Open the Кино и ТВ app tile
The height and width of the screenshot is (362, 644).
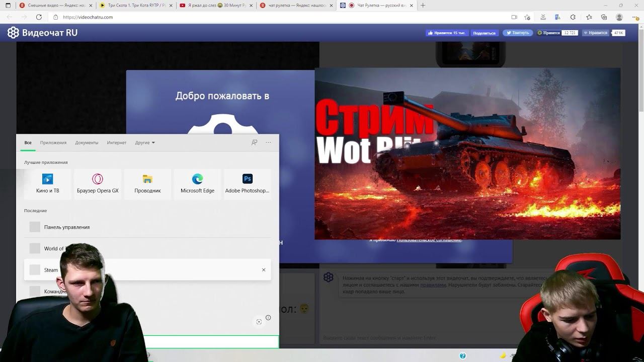tap(48, 184)
